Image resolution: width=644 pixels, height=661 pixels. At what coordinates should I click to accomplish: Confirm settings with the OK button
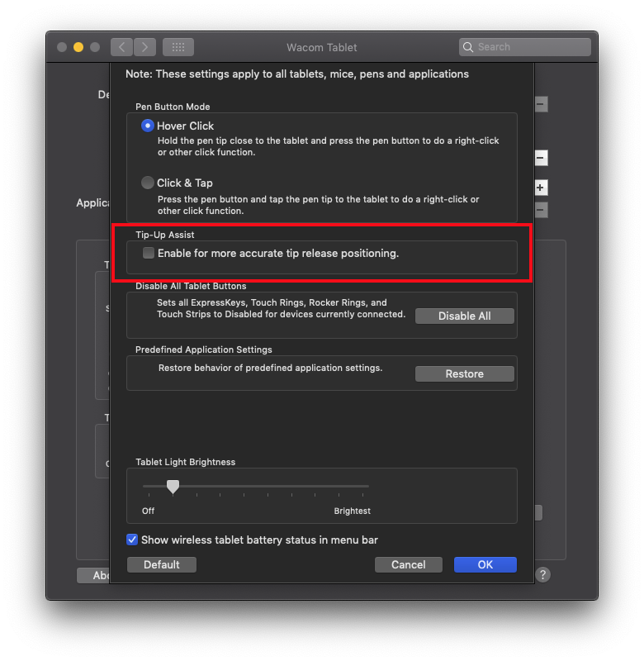pyautogui.click(x=485, y=564)
